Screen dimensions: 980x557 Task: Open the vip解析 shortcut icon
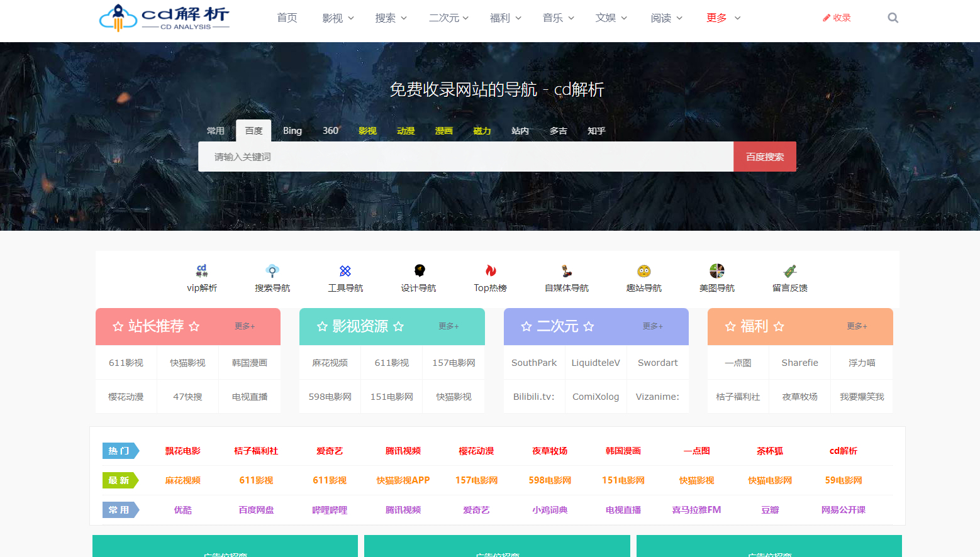tap(201, 271)
